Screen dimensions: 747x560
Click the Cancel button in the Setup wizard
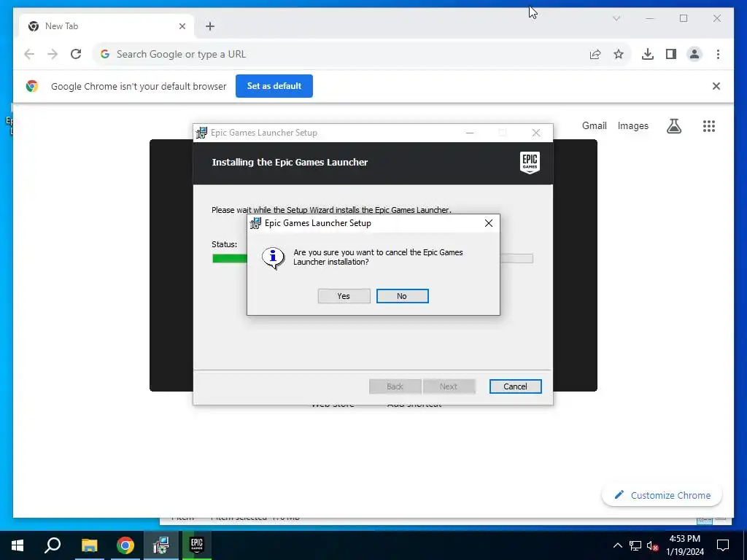coord(515,386)
